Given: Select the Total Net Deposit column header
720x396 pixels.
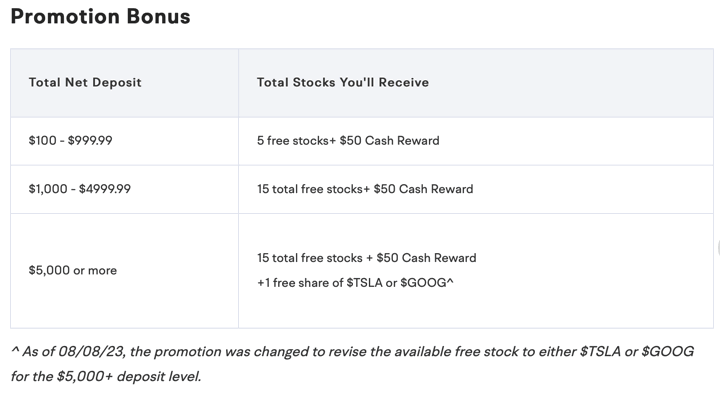Looking at the screenshot, I should click(85, 82).
